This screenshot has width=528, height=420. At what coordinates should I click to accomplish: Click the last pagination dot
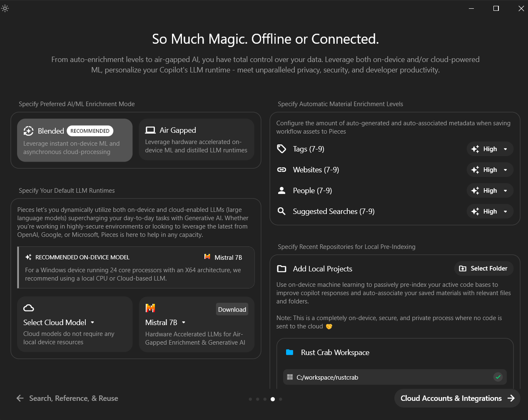281,399
